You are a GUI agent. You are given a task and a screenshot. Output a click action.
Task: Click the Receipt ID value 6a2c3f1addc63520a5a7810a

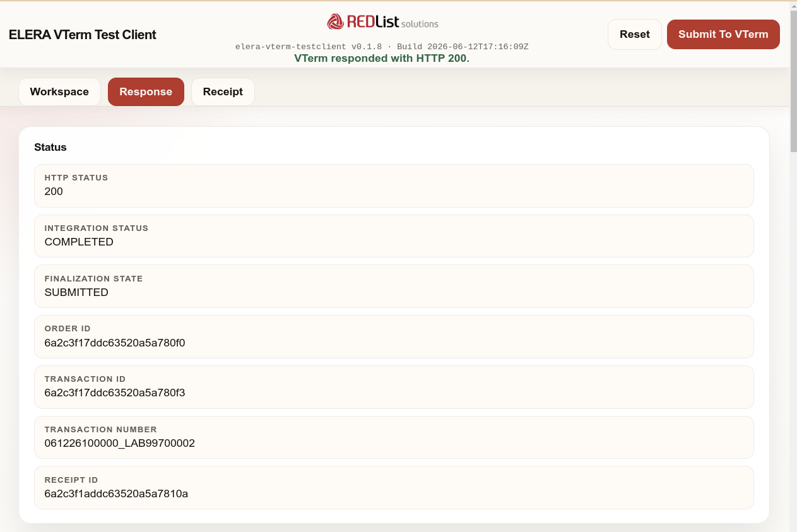116,494
